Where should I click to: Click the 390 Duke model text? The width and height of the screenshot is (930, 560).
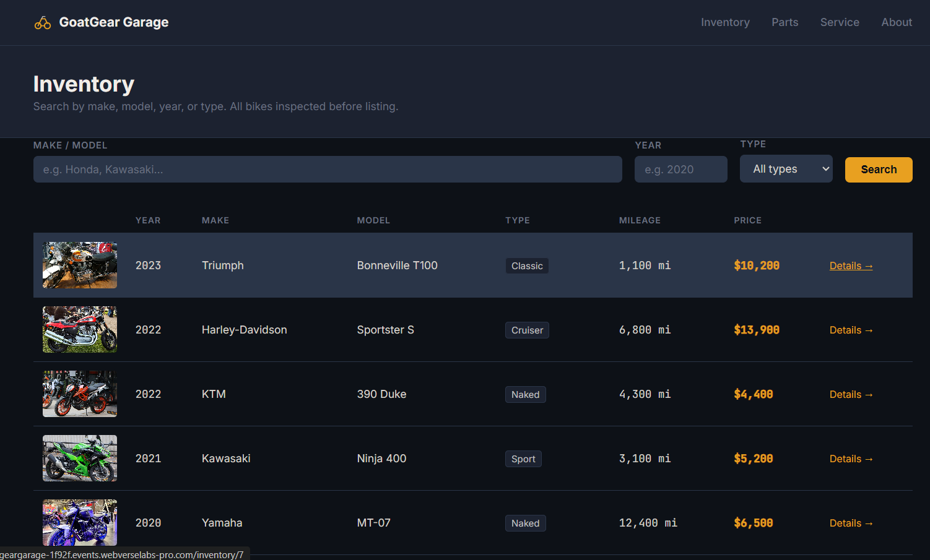click(x=382, y=394)
